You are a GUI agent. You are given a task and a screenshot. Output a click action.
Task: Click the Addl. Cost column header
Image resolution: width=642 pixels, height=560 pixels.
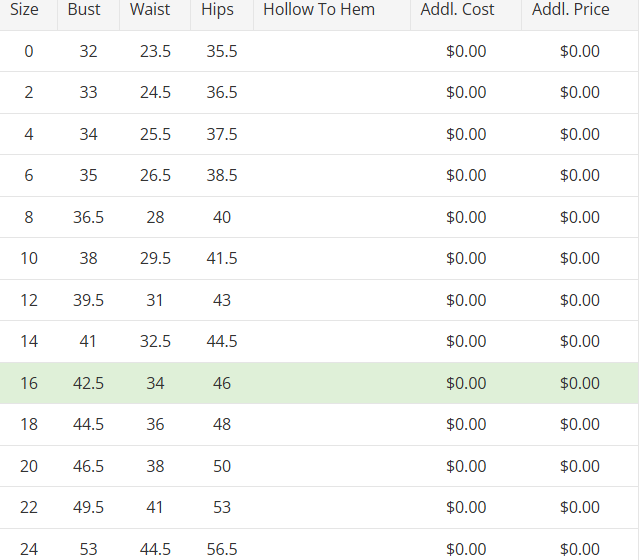(x=457, y=10)
